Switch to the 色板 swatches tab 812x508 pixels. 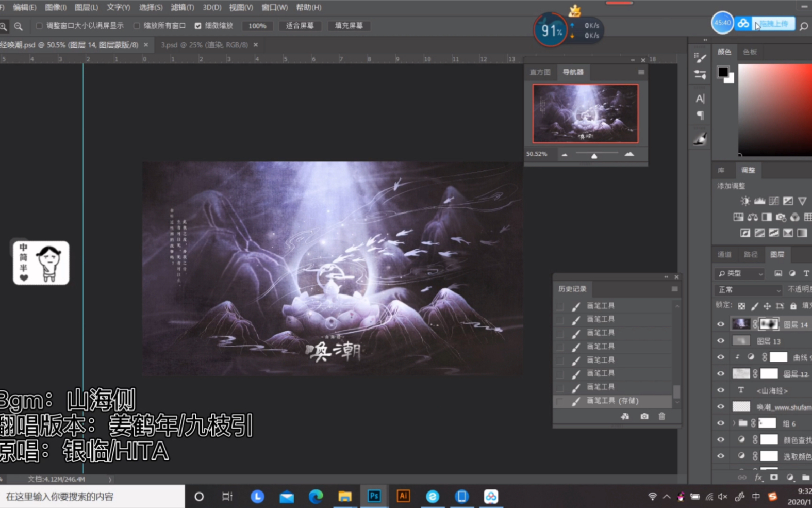coord(750,52)
